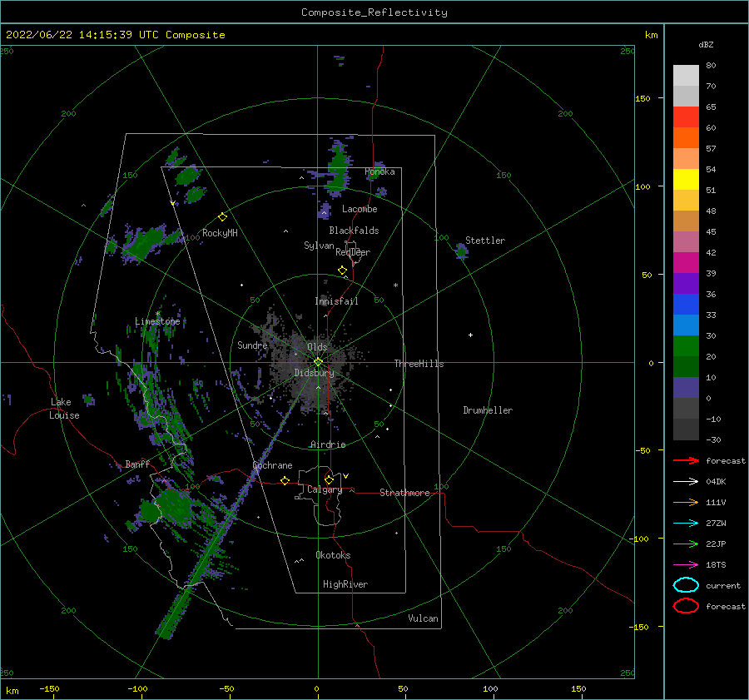Select the cyan 27ZW arrow icon

pyautogui.click(x=686, y=524)
